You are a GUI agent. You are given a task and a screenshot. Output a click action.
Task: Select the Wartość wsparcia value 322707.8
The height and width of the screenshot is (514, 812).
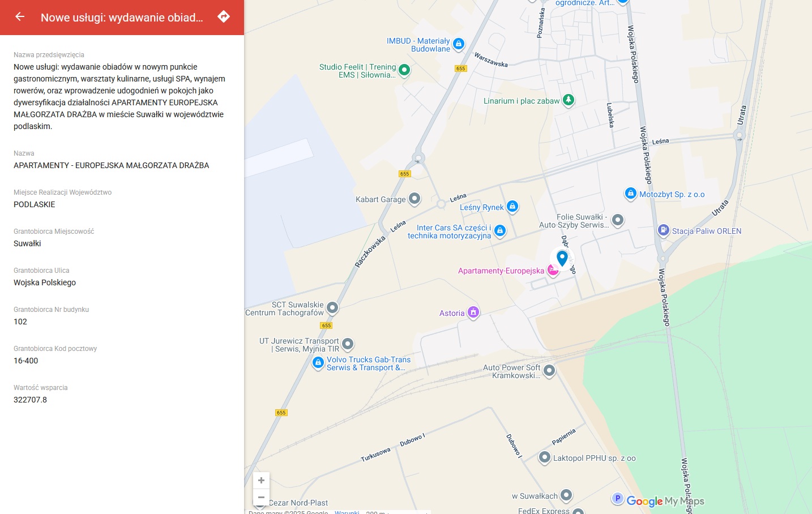31,400
